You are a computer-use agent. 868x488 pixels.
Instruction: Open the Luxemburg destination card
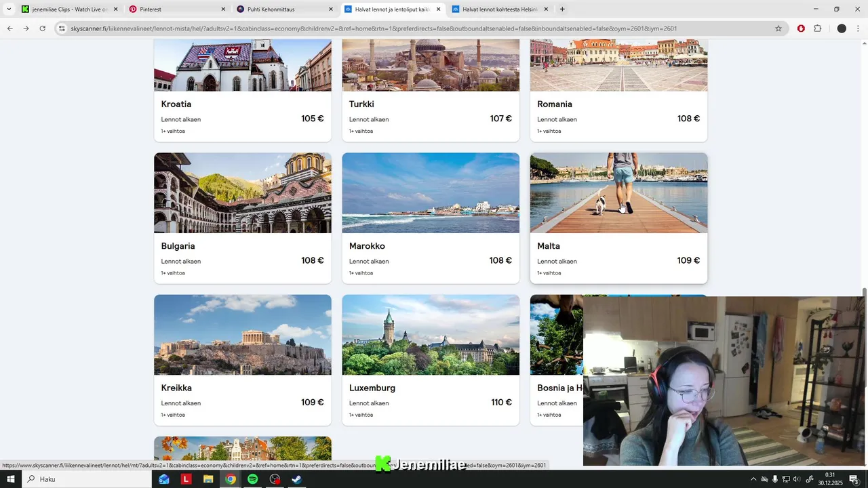[431, 360]
